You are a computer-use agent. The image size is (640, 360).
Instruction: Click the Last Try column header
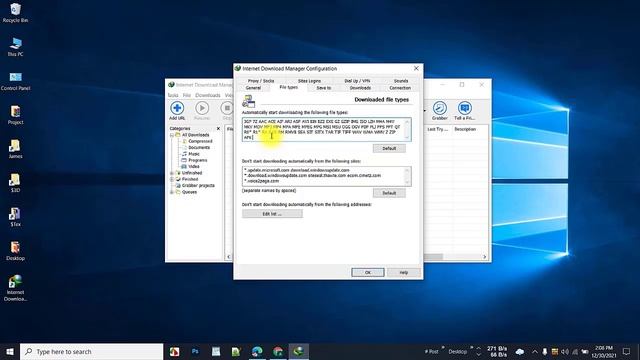437,129
